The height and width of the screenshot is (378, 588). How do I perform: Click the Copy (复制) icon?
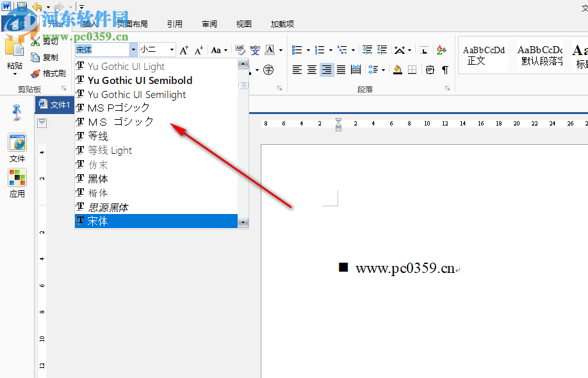pyautogui.click(x=35, y=57)
